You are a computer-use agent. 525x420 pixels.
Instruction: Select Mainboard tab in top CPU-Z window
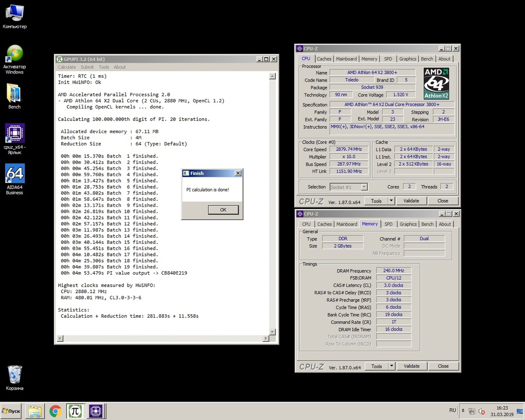click(346, 59)
